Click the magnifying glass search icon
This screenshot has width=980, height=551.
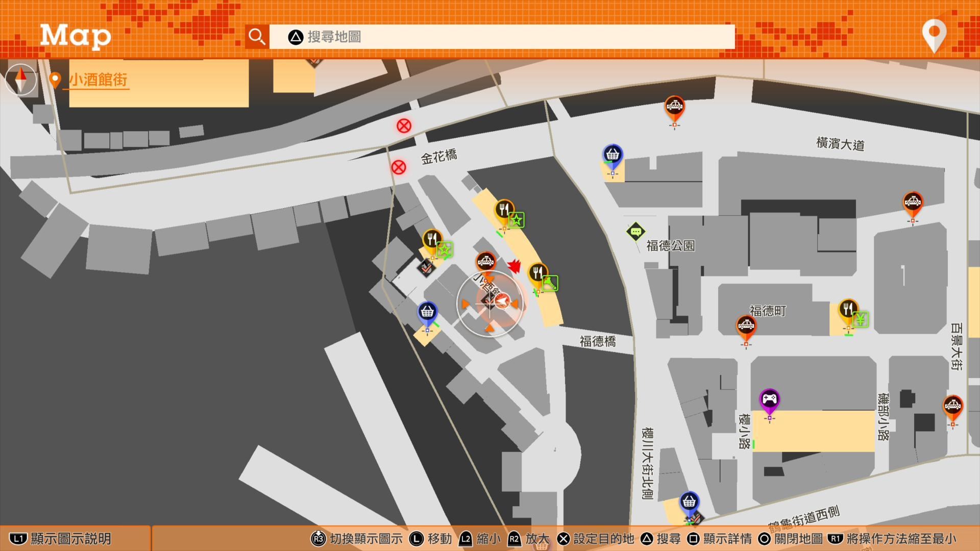coord(257,37)
